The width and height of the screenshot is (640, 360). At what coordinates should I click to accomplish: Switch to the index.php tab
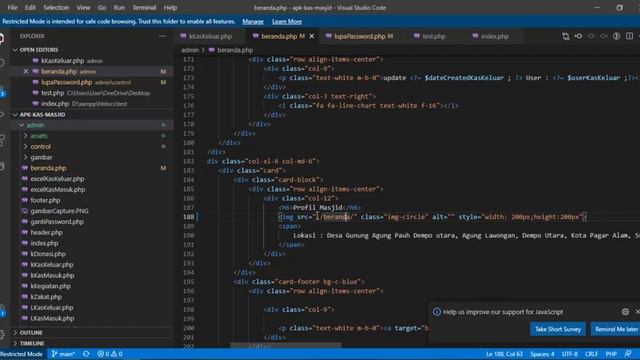click(494, 36)
